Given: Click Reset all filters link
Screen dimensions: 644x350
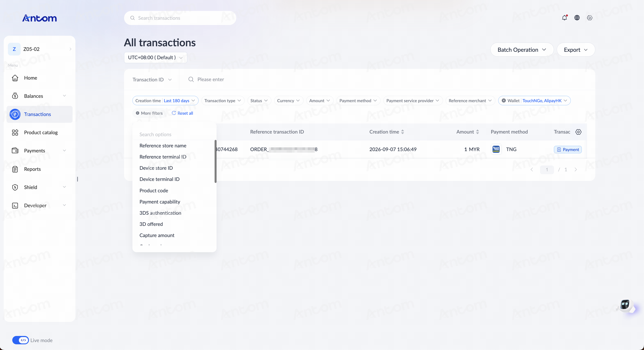Looking at the screenshot, I should 182,113.
